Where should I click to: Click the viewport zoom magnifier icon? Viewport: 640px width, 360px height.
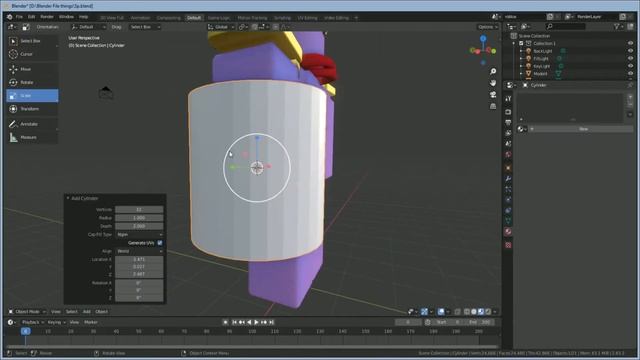[x=493, y=71]
